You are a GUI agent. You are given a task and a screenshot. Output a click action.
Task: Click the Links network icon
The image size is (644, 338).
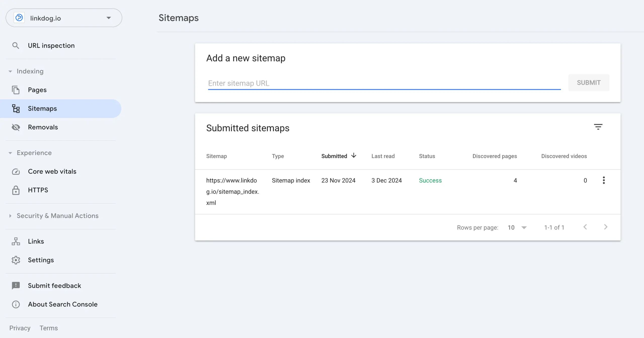tap(16, 241)
